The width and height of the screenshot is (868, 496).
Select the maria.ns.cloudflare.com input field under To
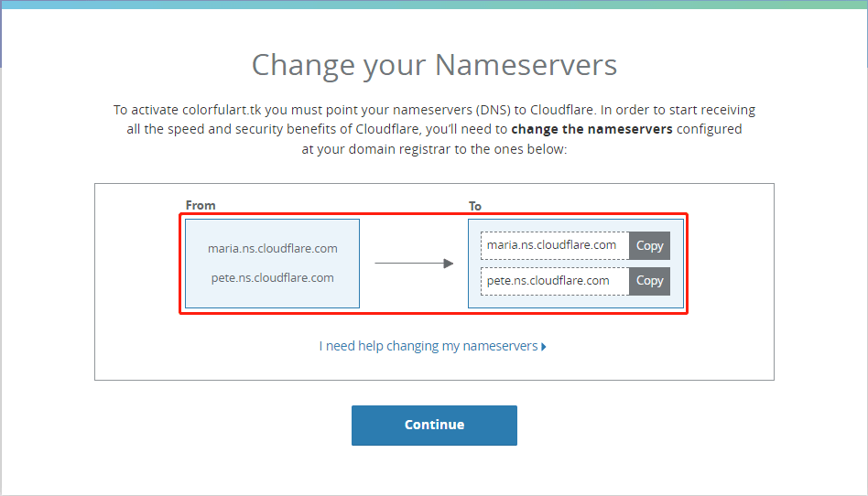555,246
